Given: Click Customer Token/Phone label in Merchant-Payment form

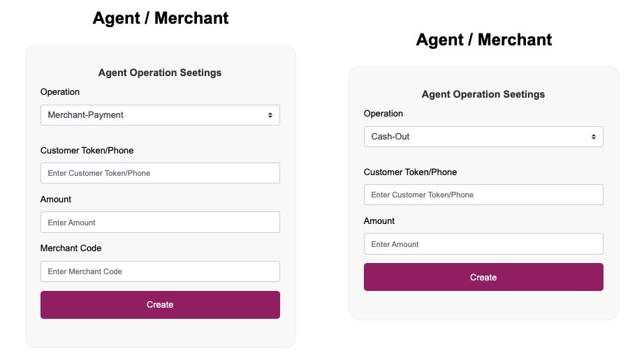Looking at the screenshot, I should click(87, 151).
